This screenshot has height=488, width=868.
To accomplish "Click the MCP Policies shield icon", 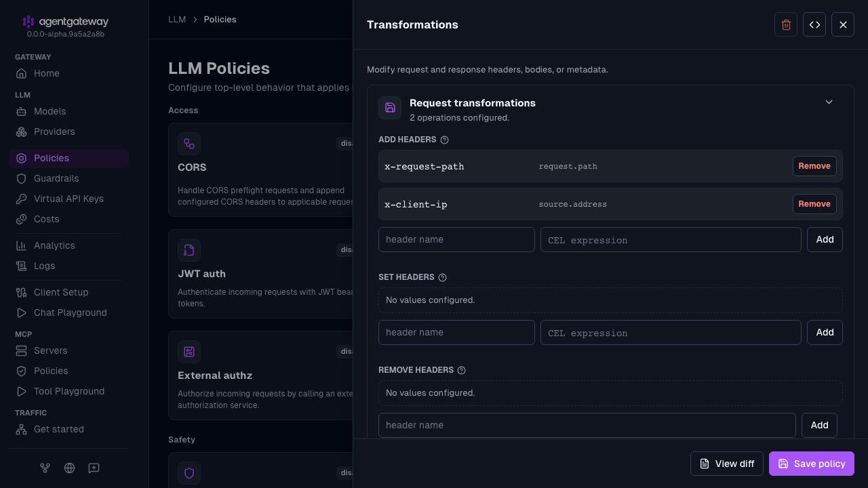I will click(x=21, y=371).
